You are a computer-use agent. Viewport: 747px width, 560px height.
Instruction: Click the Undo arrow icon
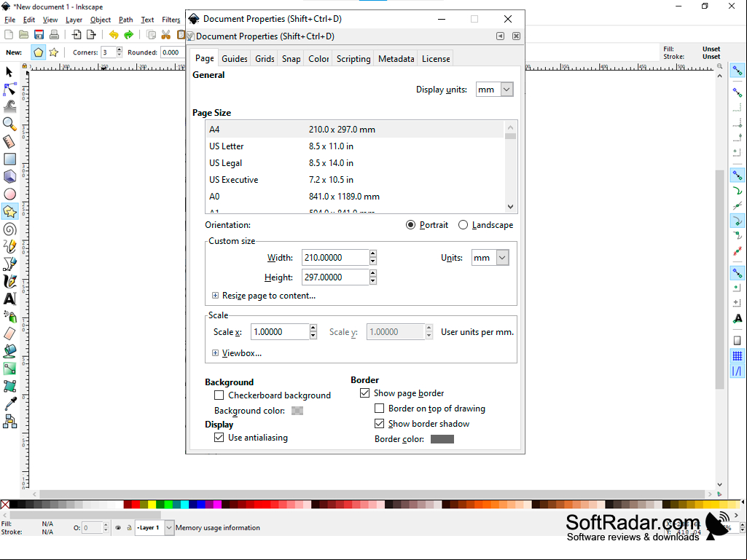click(x=114, y=34)
